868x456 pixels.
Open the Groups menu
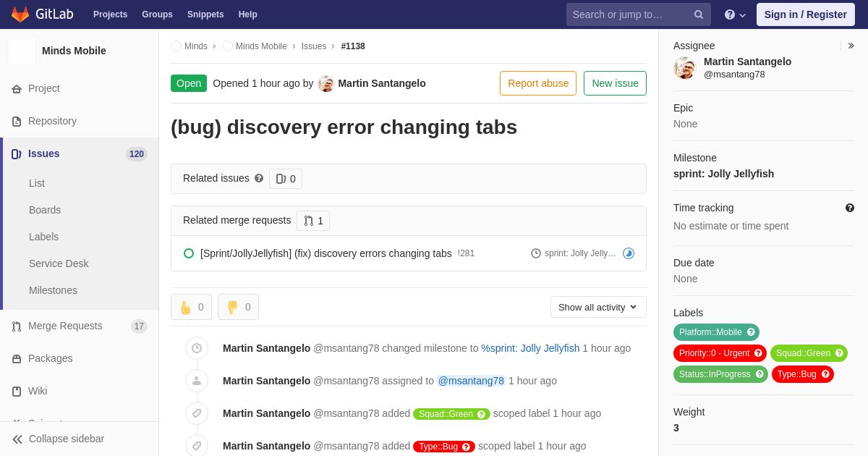point(157,14)
